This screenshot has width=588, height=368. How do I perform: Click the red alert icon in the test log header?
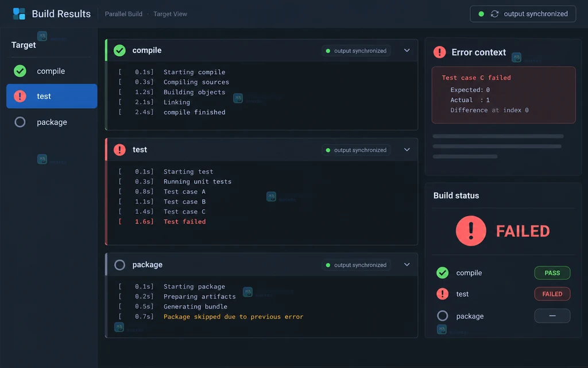click(x=119, y=150)
